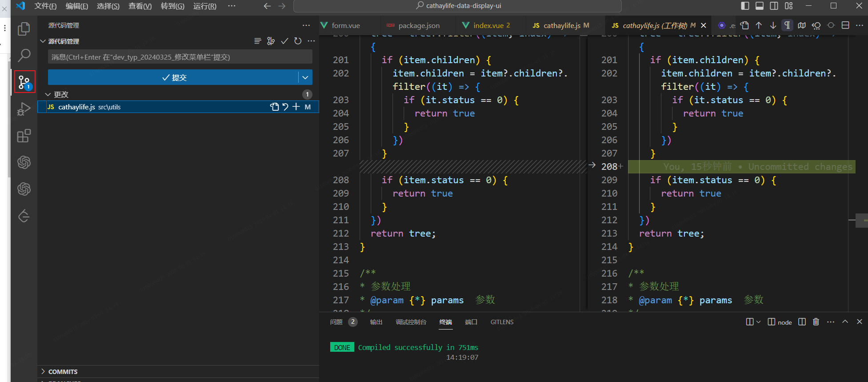Click Open File icon in editor toolbar

(744, 25)
